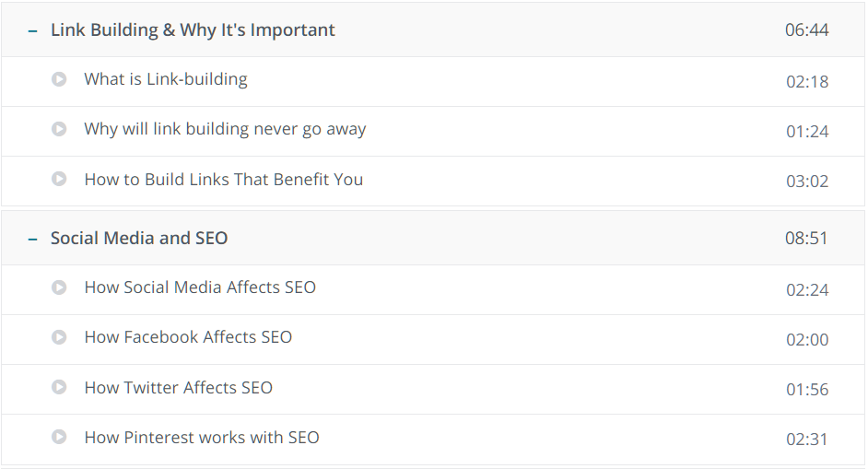Viewport: 868px width, 469px height.
Task: Select the How Facebook Affects SEO title
Action: (x=188, y=337)
